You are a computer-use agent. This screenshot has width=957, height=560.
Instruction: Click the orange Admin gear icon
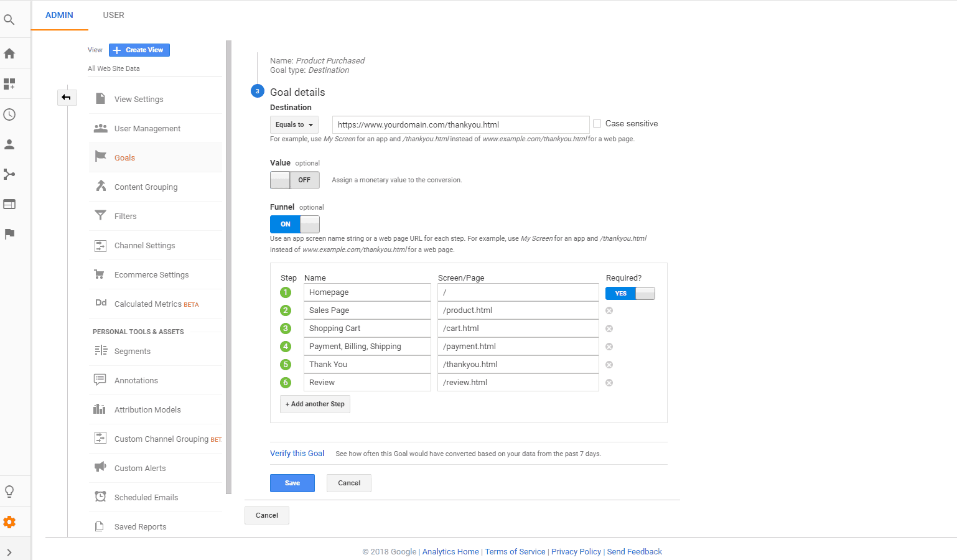(x=9, y=522)
